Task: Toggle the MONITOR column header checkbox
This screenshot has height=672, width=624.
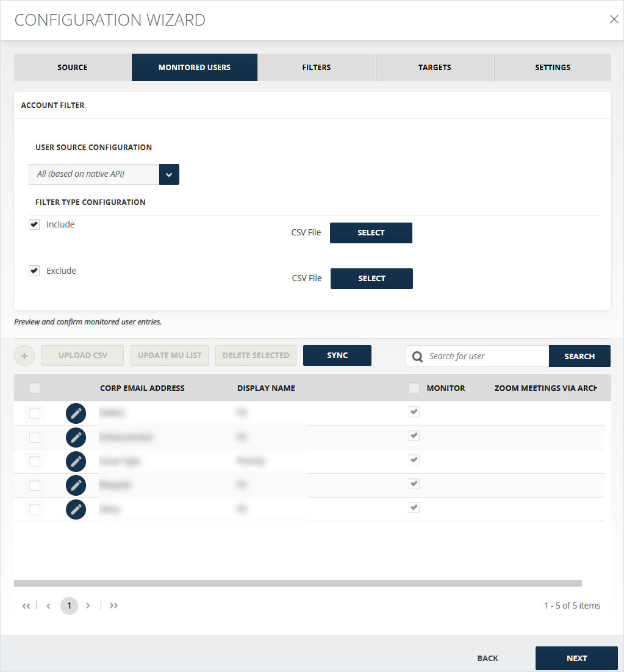Action: pyautogui.click(x=414, y=388)
